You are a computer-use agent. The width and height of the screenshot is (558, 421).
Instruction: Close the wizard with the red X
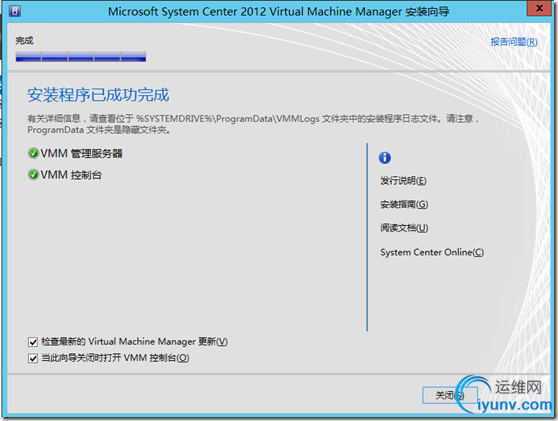[539, 9]
